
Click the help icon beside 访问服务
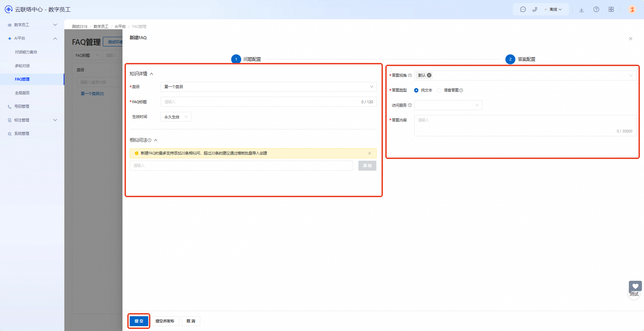point(410,105)
